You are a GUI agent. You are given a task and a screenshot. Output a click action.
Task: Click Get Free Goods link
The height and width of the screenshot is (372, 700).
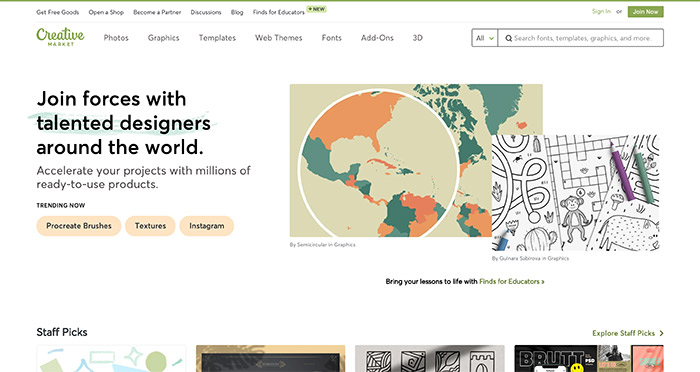point(58,12)
